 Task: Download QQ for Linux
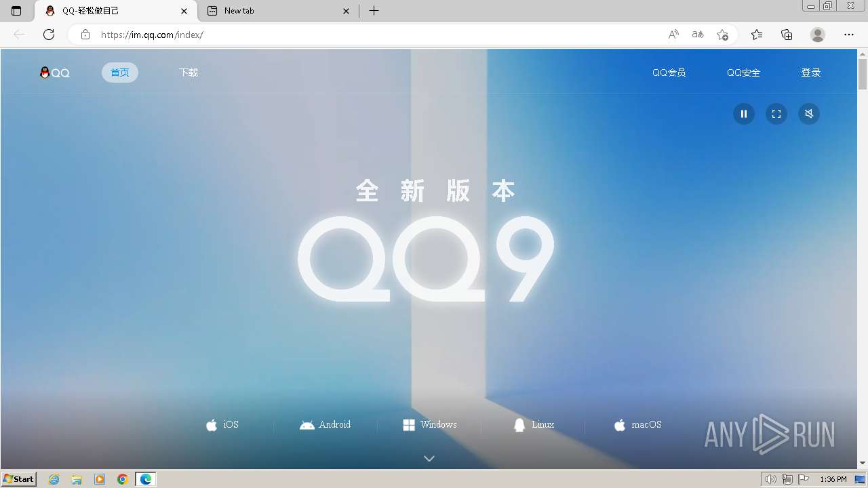[534, 425]
